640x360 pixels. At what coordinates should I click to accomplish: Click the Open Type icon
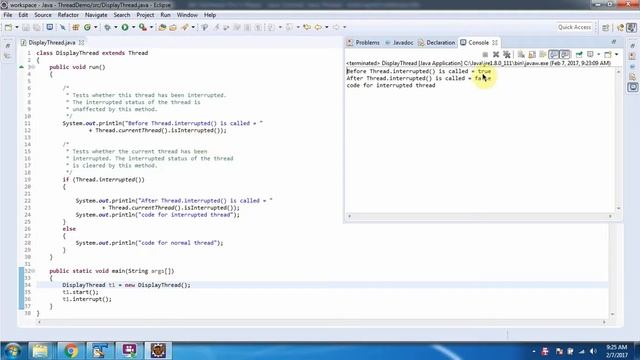click(x=162, y=27)
